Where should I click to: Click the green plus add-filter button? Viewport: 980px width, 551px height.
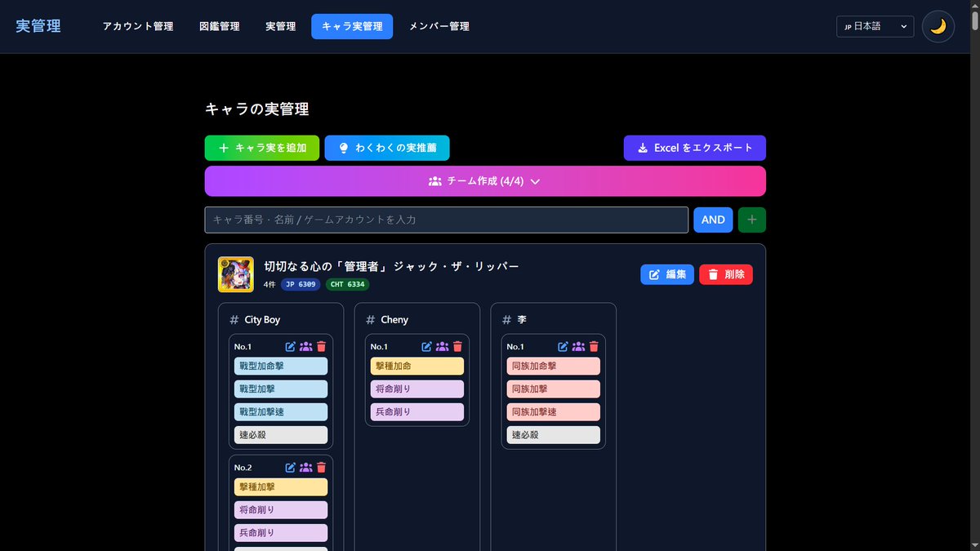[x=752, y=220]
